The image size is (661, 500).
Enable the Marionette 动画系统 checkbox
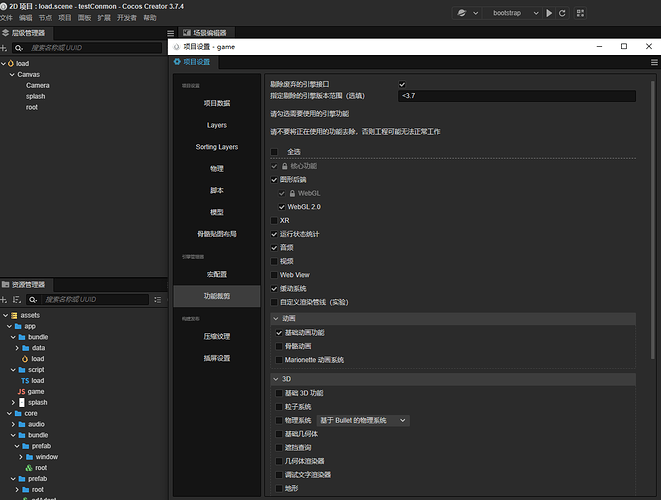click(279, 360)
